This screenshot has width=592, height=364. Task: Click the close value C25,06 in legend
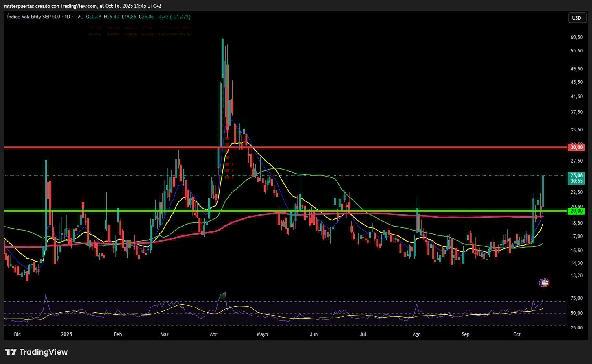coord(146,17)
